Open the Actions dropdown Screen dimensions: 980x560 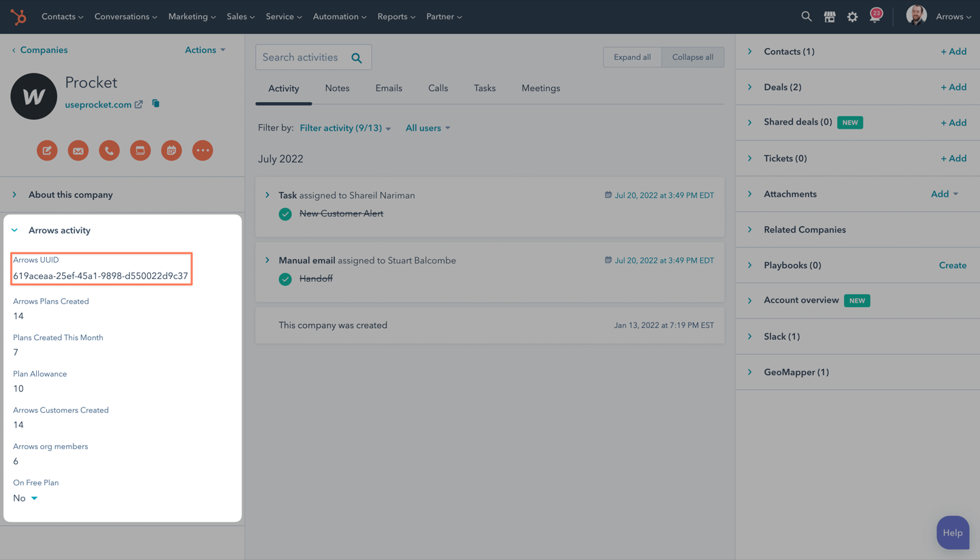(206, 50)
